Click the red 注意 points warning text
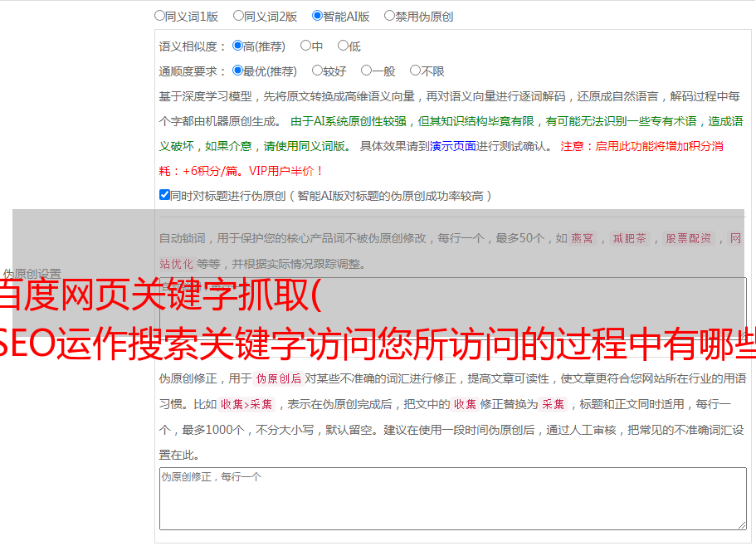 [441, 158]
